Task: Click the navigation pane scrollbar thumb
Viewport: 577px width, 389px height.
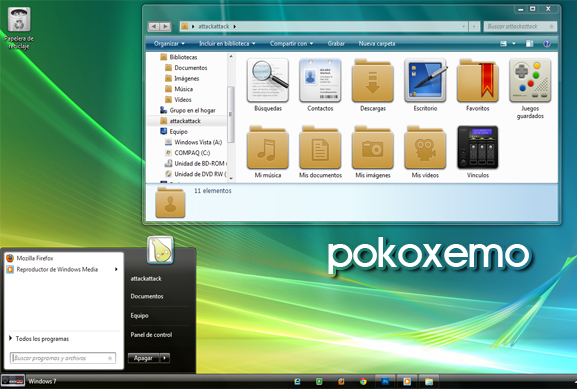Action: click(x=231, y=114)
